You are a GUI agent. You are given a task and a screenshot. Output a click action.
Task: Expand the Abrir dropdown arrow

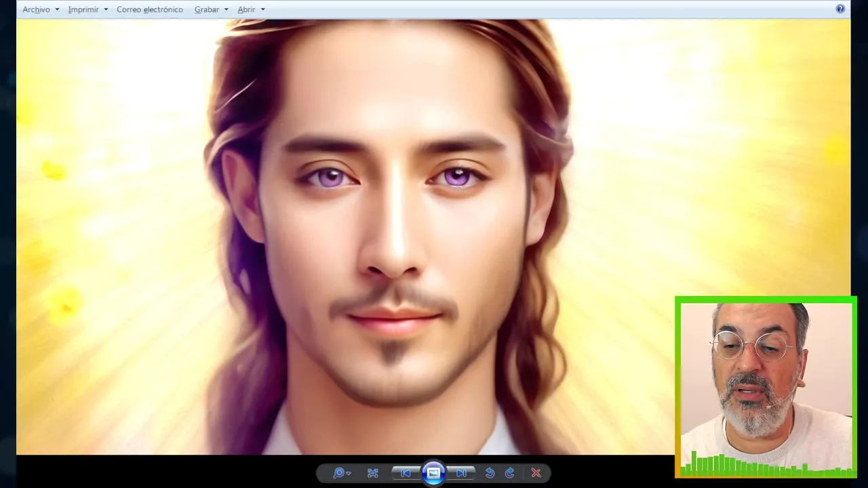pyautogui.click(x=263, y=9)
